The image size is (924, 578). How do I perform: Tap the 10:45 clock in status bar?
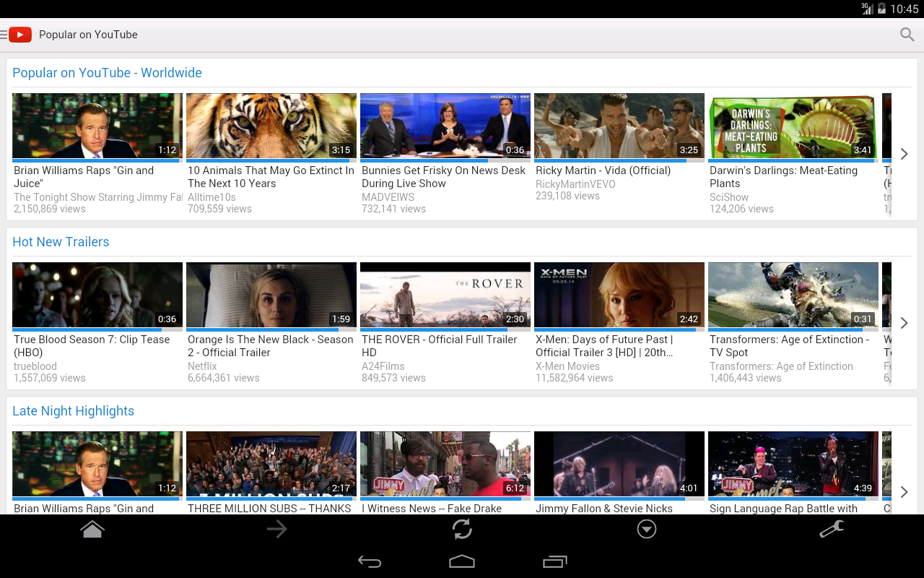tap(905, 9)
